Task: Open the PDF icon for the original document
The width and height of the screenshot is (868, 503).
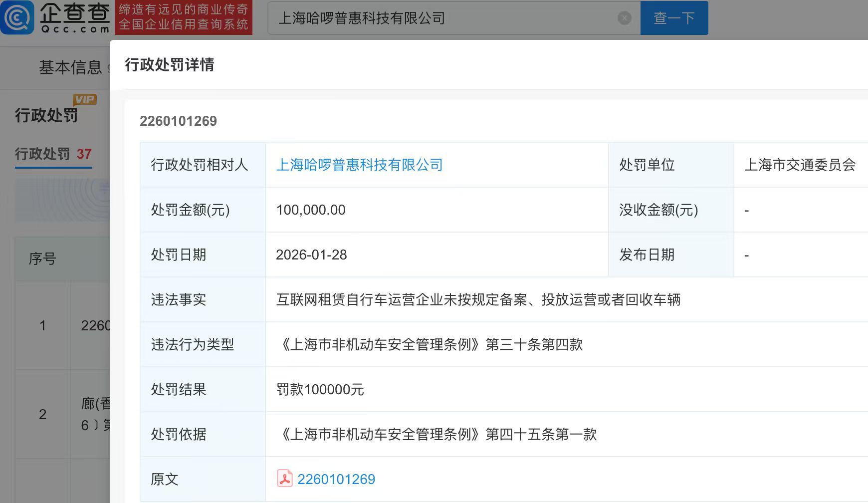Action: 284,478
